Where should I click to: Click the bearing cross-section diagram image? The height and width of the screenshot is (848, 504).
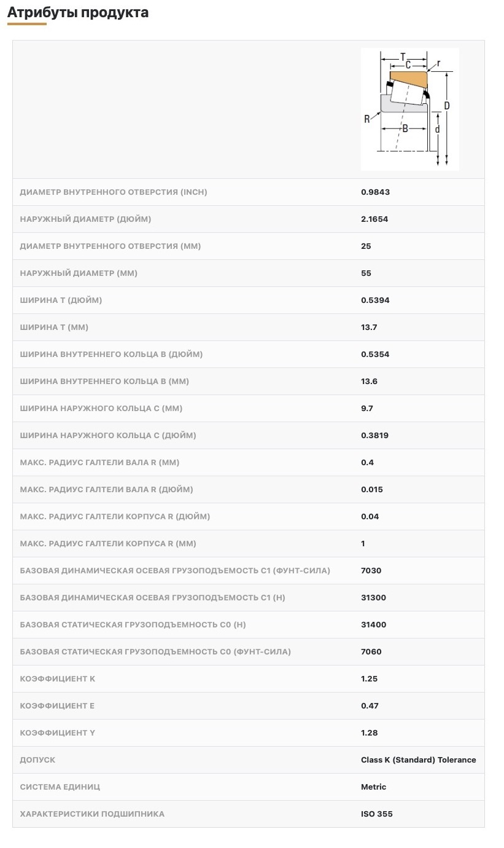point(409,109)
